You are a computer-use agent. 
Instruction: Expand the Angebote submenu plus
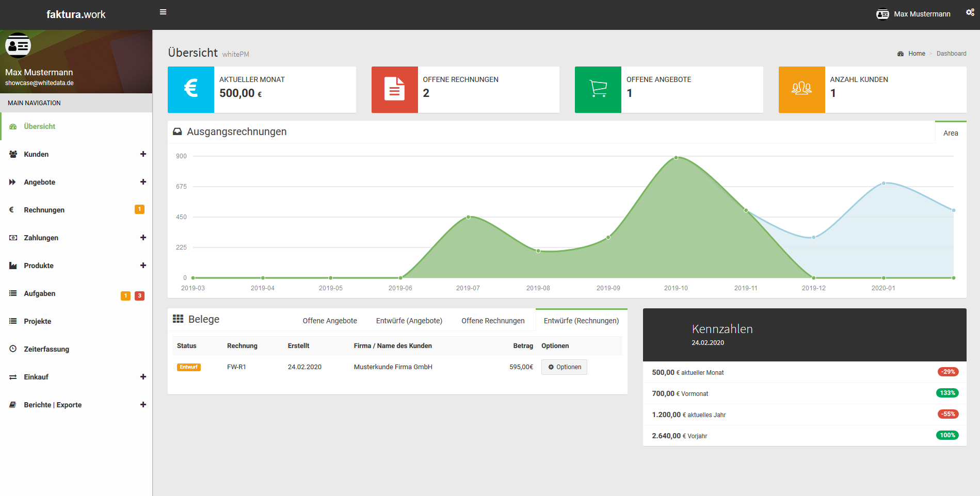pos(143,182)
